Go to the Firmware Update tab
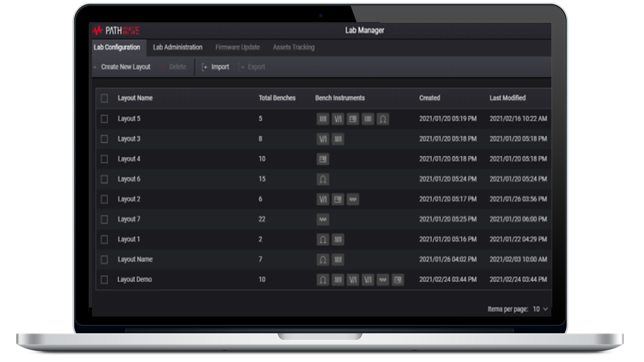This screenshot has width=644, height=362. (237, 47)
